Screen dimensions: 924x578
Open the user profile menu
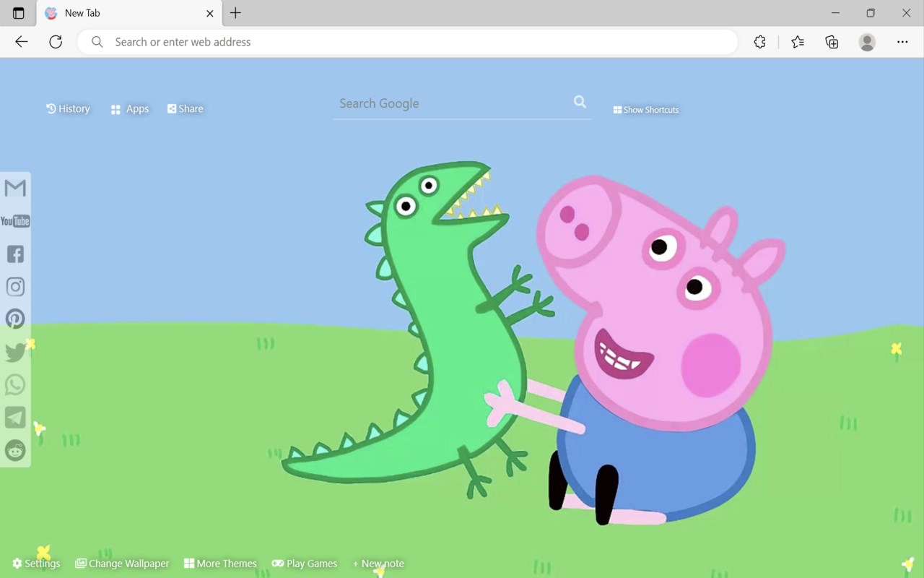[x=867, y=42]
